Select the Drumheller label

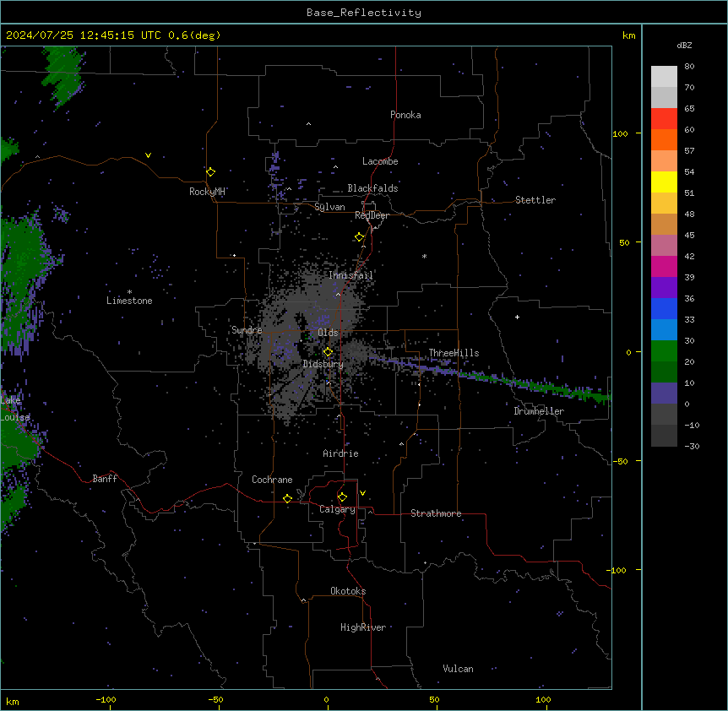[x=539, y=411]
